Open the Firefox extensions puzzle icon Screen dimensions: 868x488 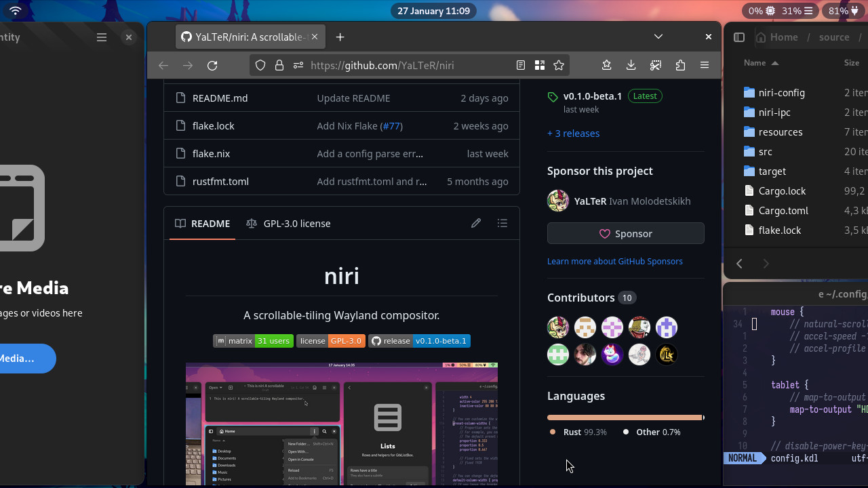[x=680, y=65]
